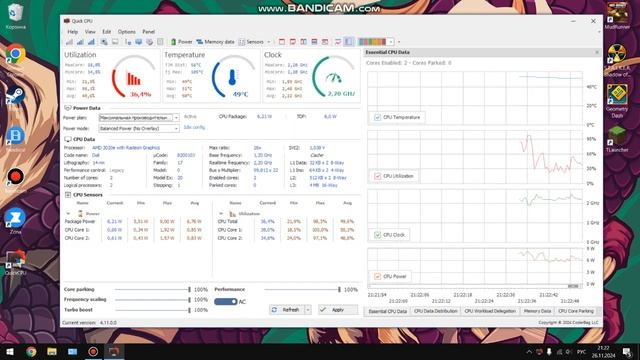The height and width of the screenshot is (360, 640).
Task: Click the Sensors toolbar button
Action: tap(251, 42)
